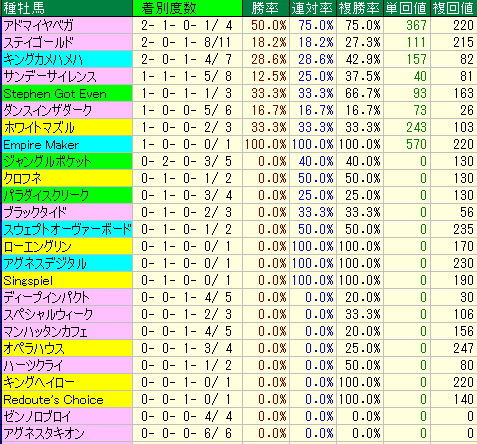477x444 pixels.
Task: Click アドマイヤベガ single return value 367
Action: (416, 25)
